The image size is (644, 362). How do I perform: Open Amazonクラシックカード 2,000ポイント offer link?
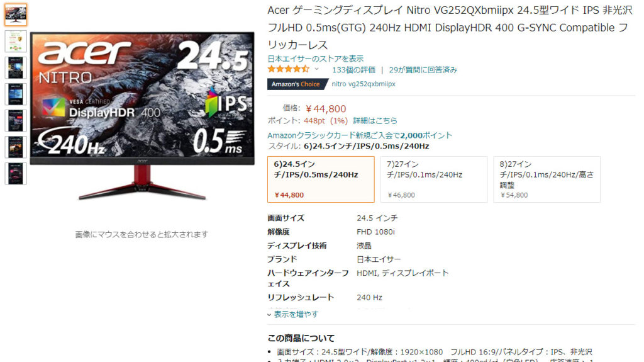click(x=360, y=135)
